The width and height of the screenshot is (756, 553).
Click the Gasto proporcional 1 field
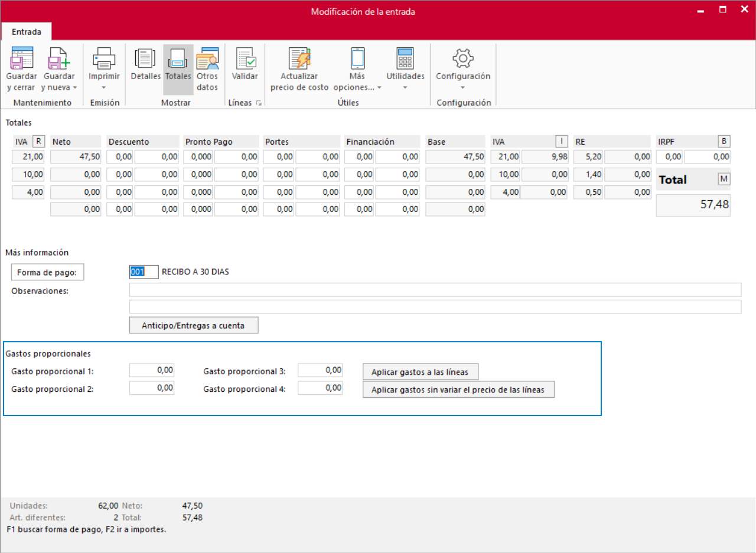click(x=152, y=370)
